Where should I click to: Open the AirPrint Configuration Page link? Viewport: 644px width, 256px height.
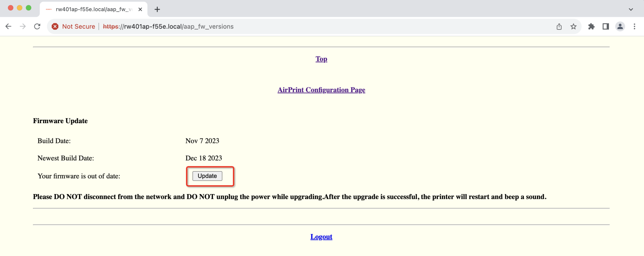click(x=321, y=90)
